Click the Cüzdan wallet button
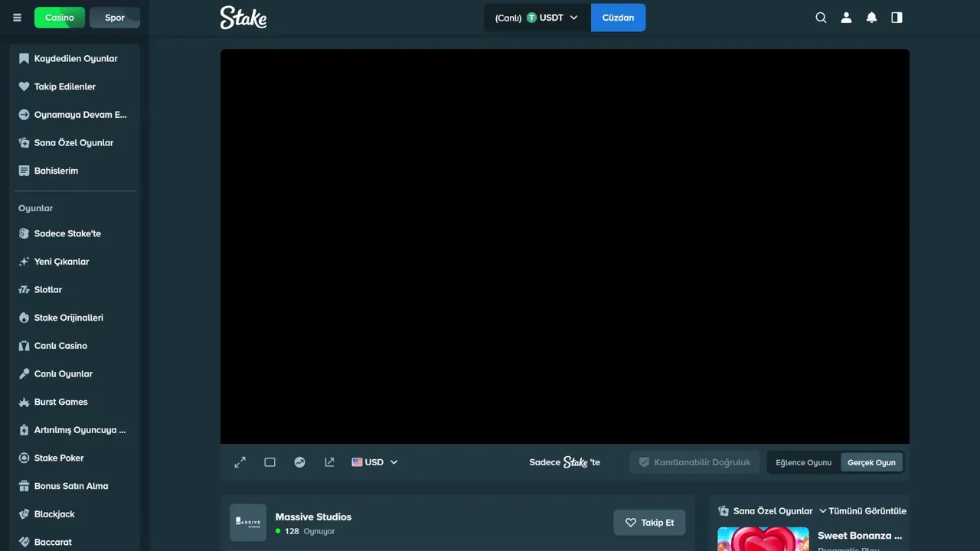The height and width of the screenshot is (551, 980). [x=618, y=18]
